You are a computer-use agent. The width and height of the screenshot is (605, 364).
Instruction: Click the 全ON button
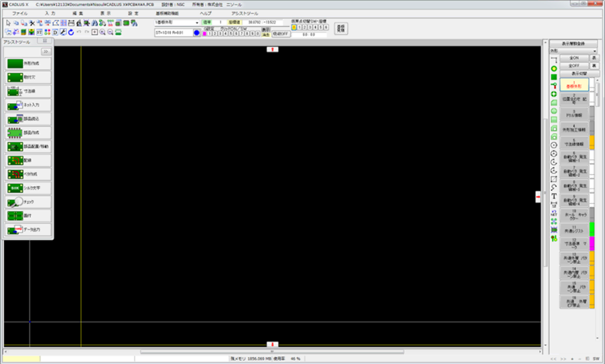pos(574,58)
